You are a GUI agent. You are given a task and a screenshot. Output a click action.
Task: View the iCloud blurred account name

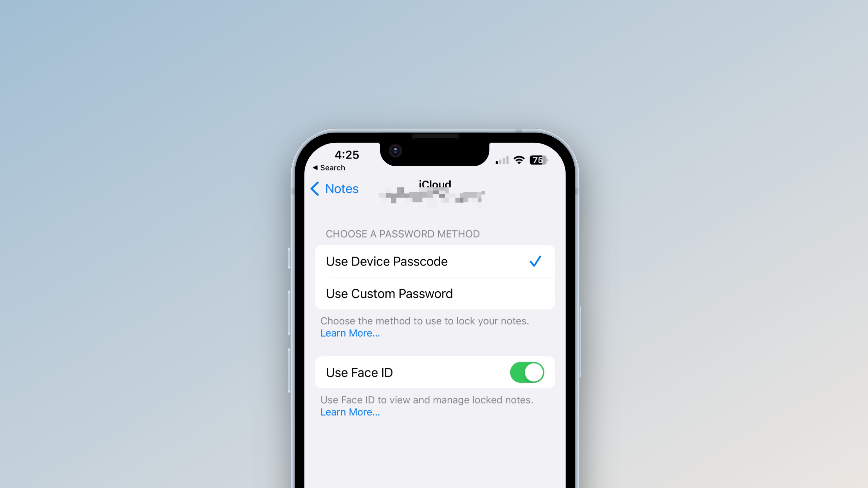[x=434, y=197]
